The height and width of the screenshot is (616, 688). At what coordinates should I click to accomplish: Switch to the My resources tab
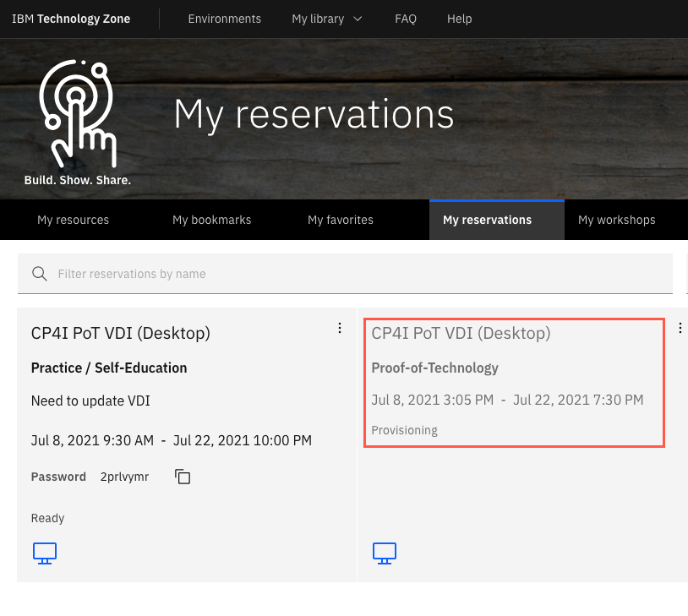(73, 220)
